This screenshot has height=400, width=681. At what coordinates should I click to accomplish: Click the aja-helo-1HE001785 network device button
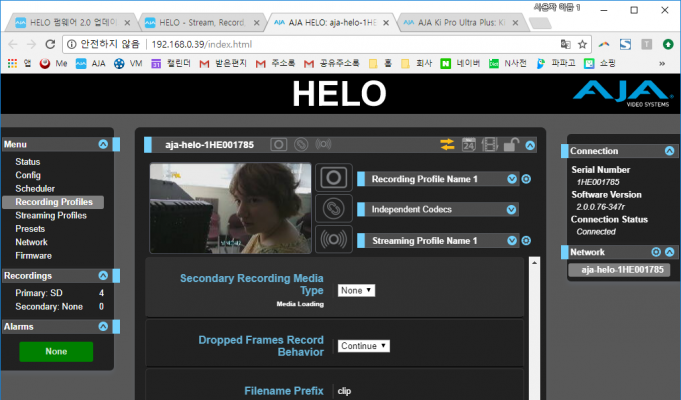[619, 270]
